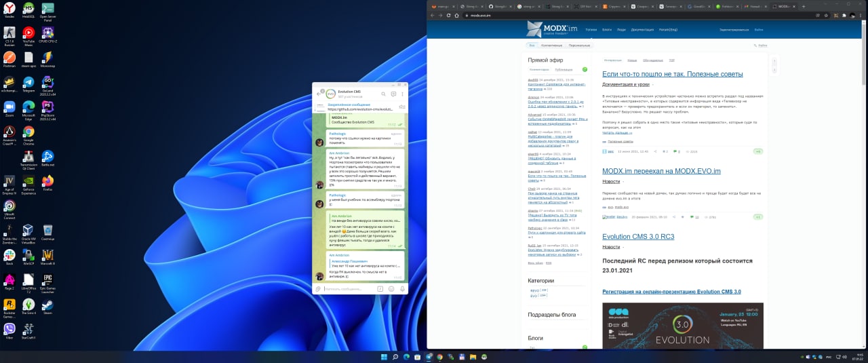Select Коллективные blog filter
The image size is (868, 363).
point(551,45)
